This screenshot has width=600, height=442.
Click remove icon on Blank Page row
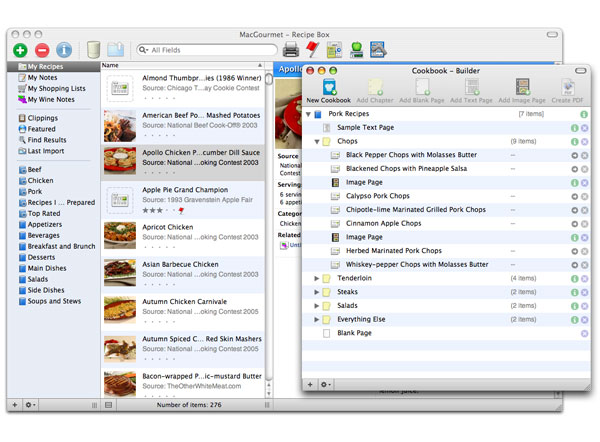(x=584, y=333)
